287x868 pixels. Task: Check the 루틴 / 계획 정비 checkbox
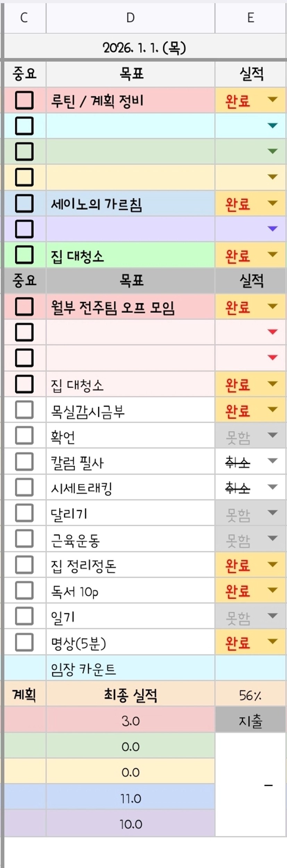[24, 100]
